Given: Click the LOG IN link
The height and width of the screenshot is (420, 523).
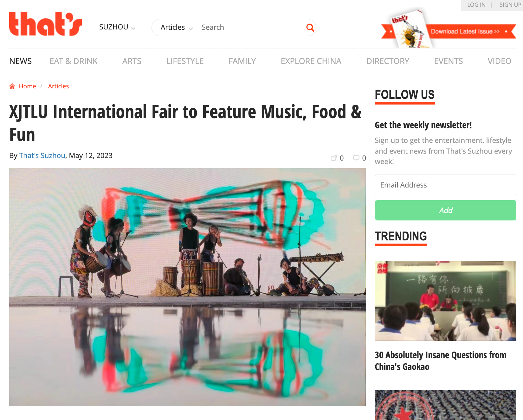Looking at the screenshot, I should (476, 5).
